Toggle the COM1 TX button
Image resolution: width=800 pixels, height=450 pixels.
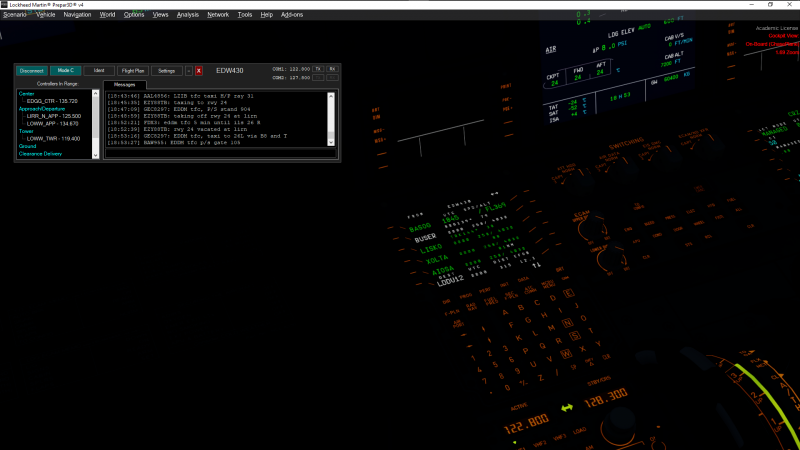[318, 69]
